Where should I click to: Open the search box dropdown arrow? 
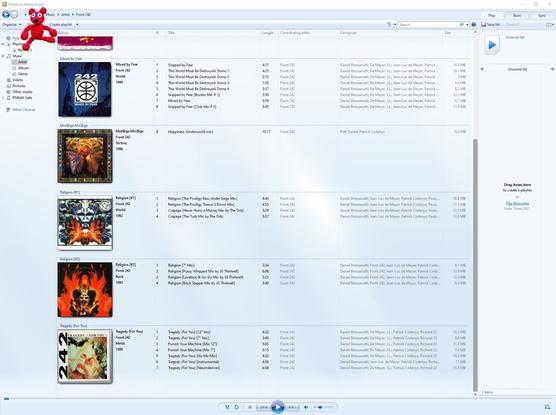(x=467, y=24)
